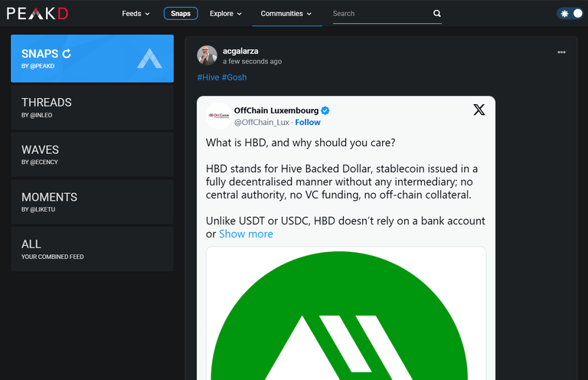Open the Communities dropdown
588x380 pixels.
[286, 14]
